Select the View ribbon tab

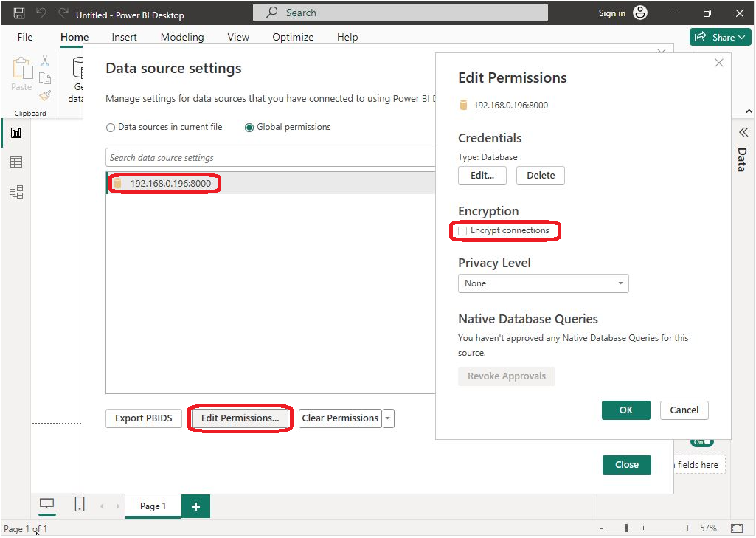238,37
